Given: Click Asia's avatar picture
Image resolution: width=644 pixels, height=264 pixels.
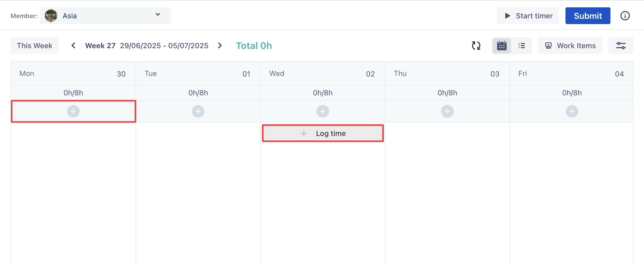Looking at the screenshot, I should pyautogui.click(x=51, y=16).
